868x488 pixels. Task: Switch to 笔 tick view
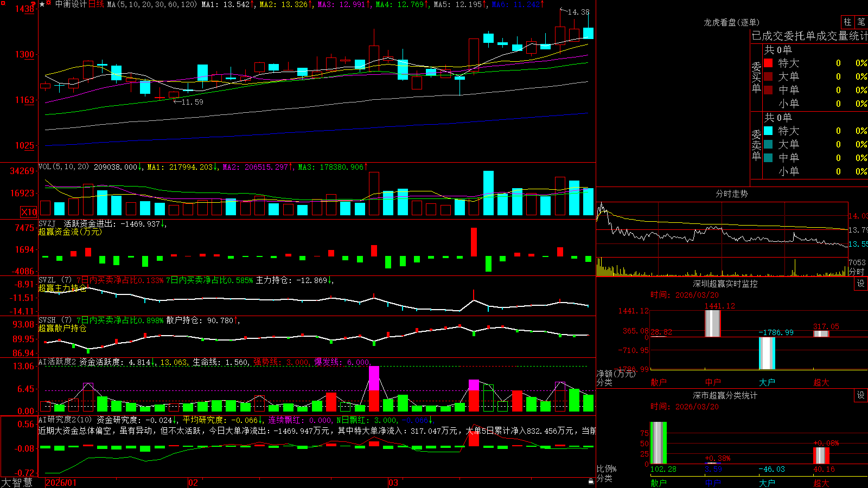click(861, 22)
